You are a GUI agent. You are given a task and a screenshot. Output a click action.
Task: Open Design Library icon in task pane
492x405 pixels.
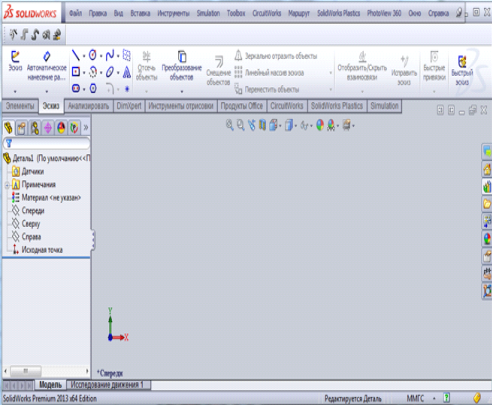pyautogui.click(x=487, y=187)
